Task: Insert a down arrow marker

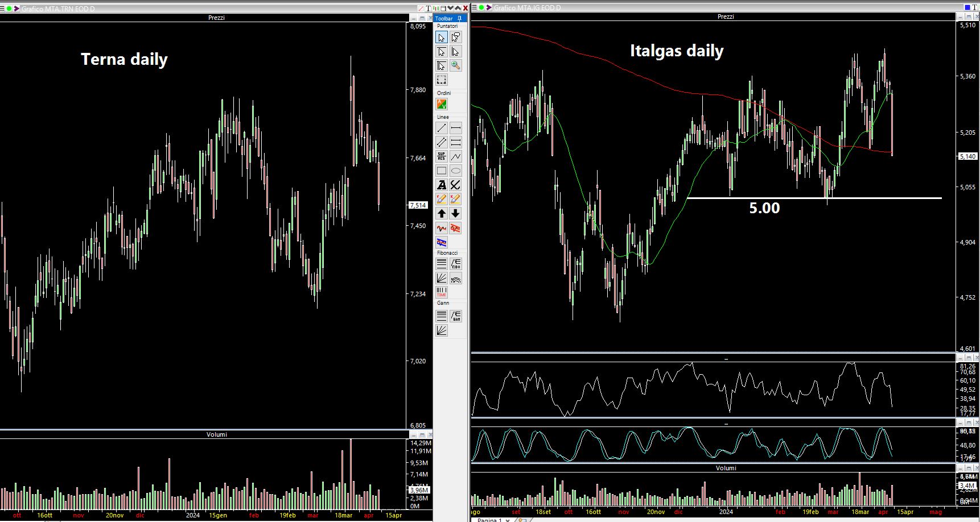Action: coord(456,213)
